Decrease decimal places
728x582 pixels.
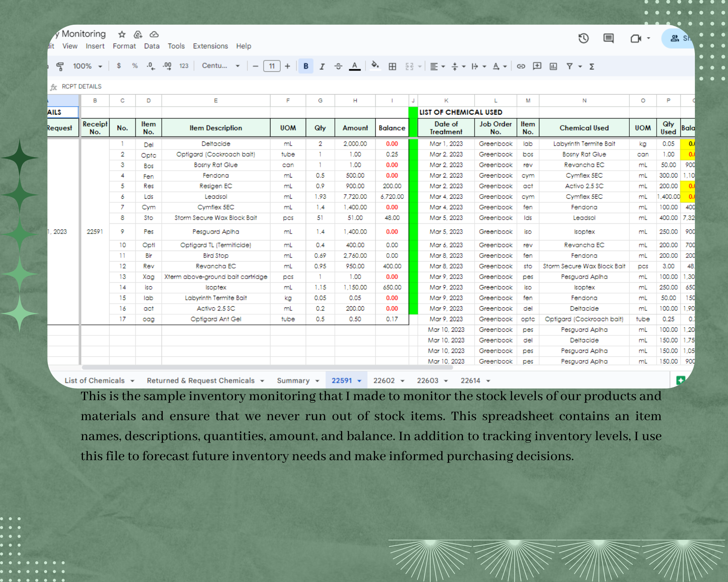(x=151, y=66)
